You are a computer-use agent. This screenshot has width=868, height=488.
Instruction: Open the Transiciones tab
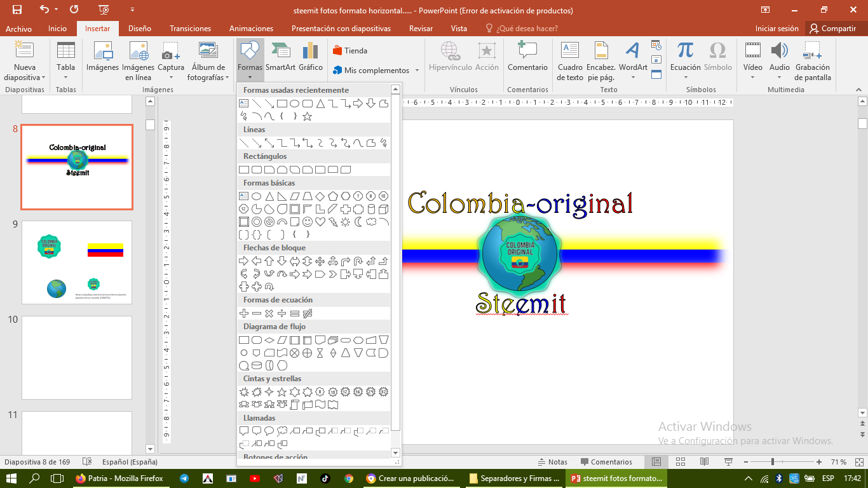pyautogui.click(x=191, y=29)
